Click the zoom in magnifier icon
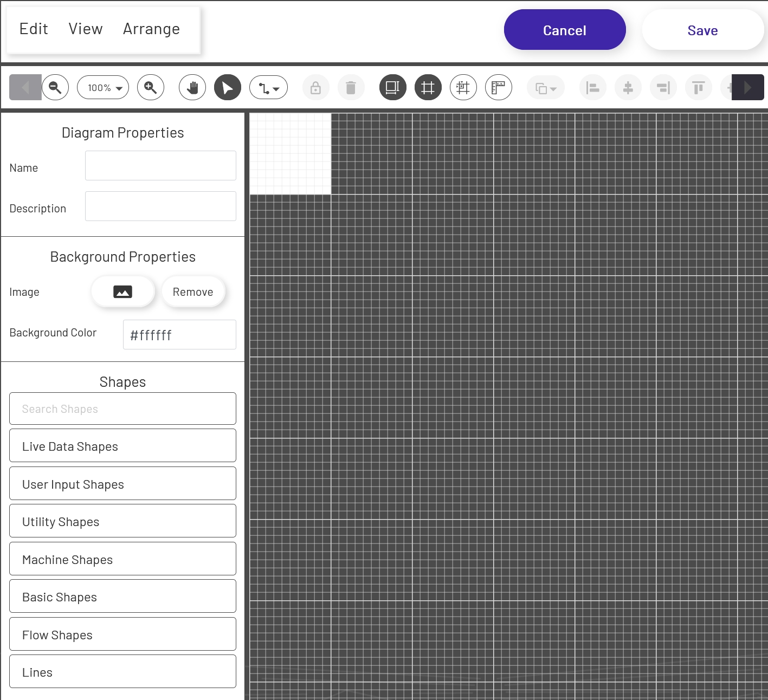The width and height of the screenshot is (768, 700). (x=151, y=87)
